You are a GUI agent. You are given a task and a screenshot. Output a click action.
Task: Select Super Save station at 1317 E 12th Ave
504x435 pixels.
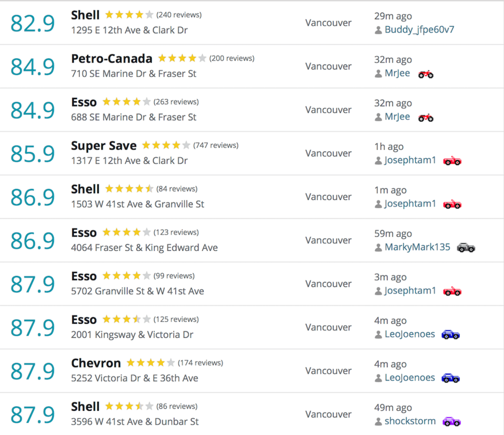coord(103,145)
